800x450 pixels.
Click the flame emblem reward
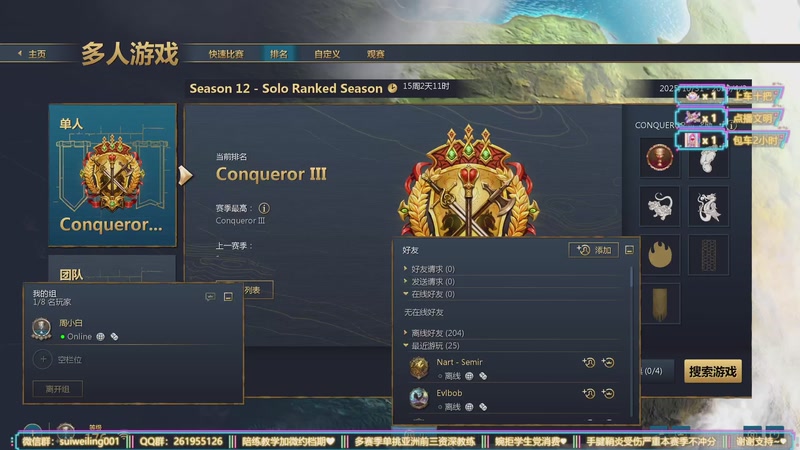tap(659, 255)
